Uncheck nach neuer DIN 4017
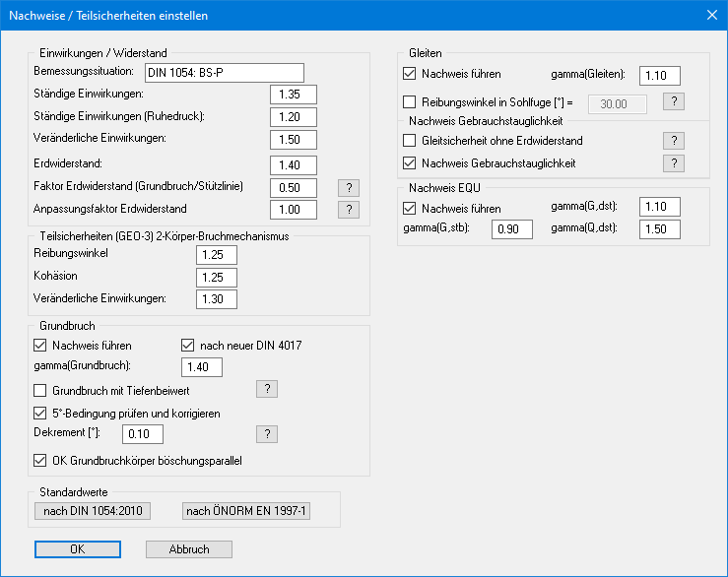 (x=190, y=346)
